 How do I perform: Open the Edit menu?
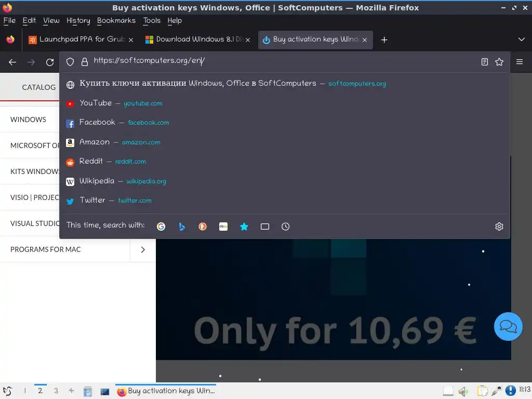[29, 21]
